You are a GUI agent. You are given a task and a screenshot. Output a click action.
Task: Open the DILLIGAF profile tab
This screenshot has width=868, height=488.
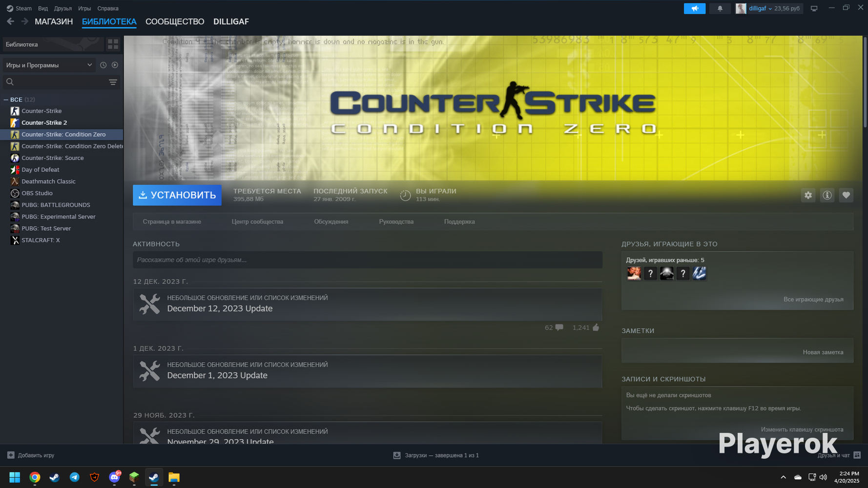231,21
